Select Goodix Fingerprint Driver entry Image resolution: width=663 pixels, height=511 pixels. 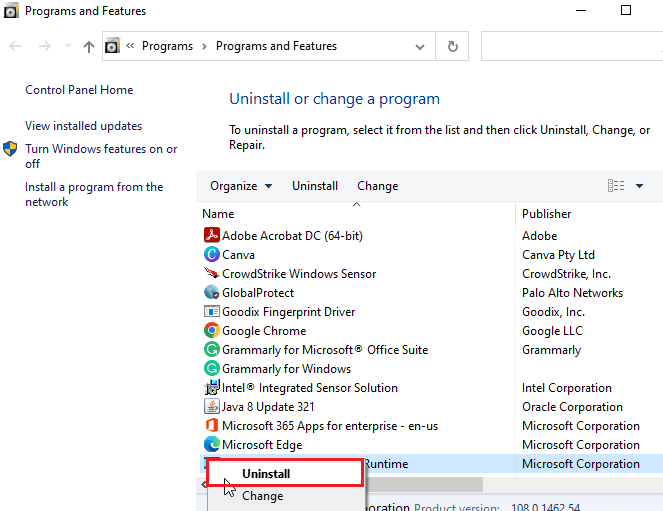[289, 312]
